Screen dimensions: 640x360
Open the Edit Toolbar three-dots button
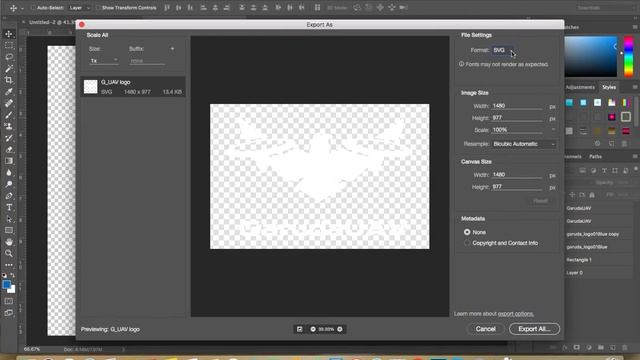[x=9, y=264]
